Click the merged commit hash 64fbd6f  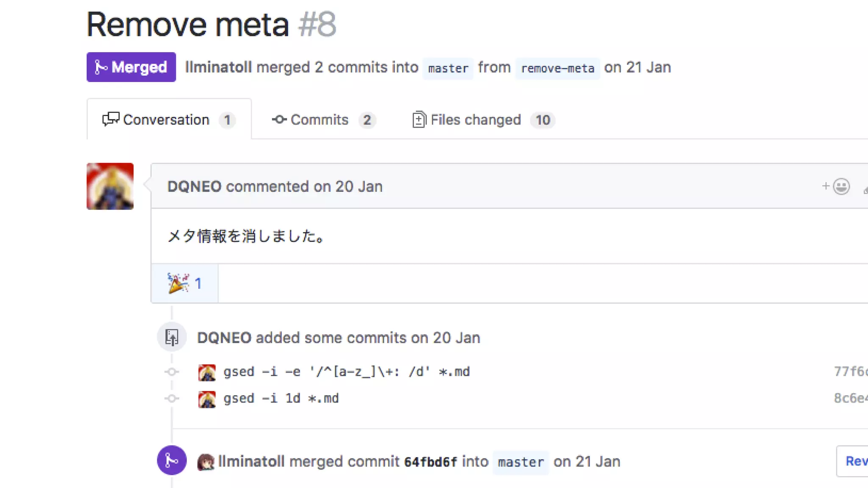point(430,462)
